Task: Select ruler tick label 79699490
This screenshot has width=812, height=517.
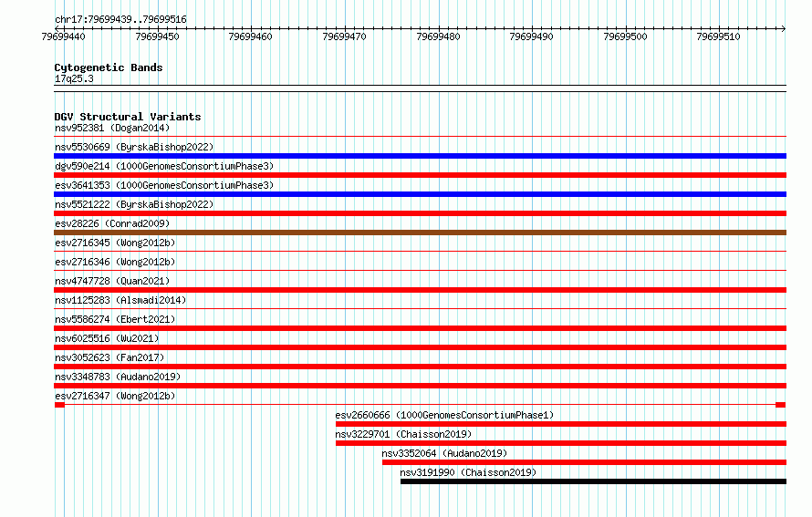Action: point(531,36)
